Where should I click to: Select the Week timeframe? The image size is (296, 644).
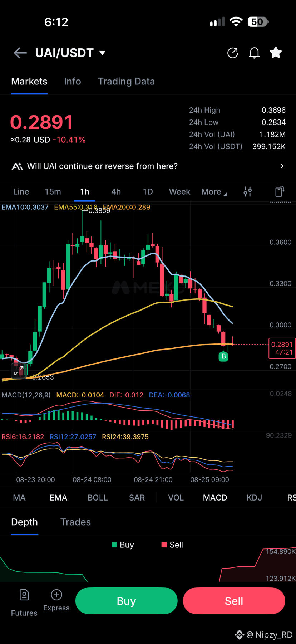[179, 192]
